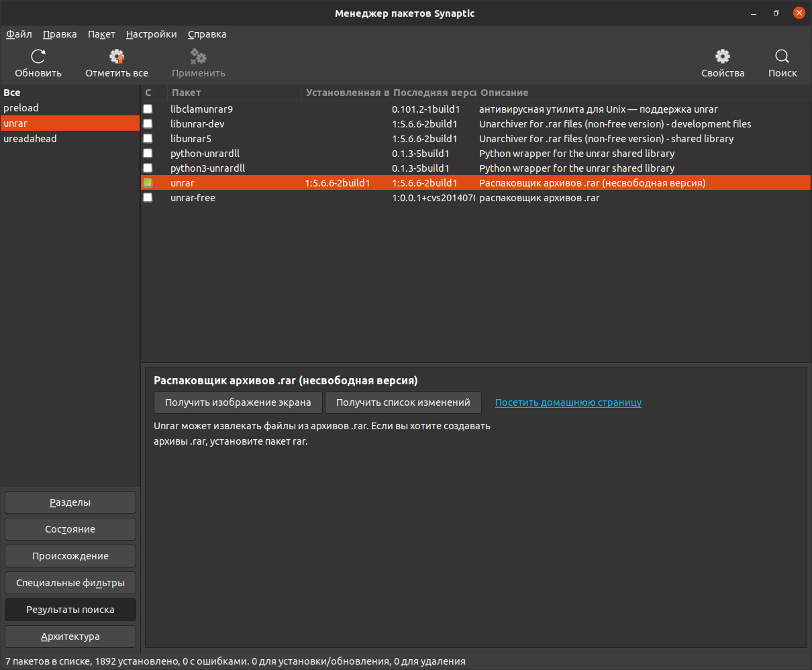Image resolution: width=812 pixels, height=670 pixels.
Task: Switch to the Разделы filter view
Action: [70, 502]
